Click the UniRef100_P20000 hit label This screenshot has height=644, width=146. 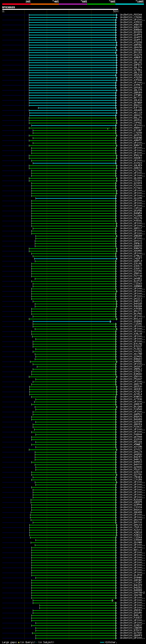tap(131, 186)
